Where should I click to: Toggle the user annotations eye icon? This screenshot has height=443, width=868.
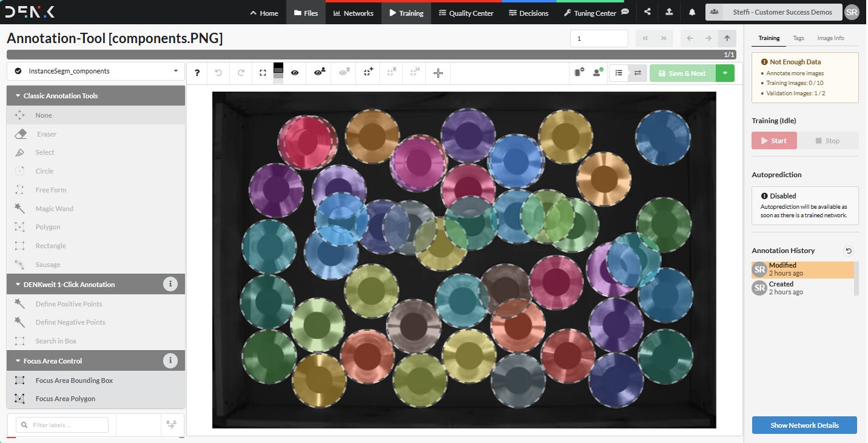coord(320,73)
